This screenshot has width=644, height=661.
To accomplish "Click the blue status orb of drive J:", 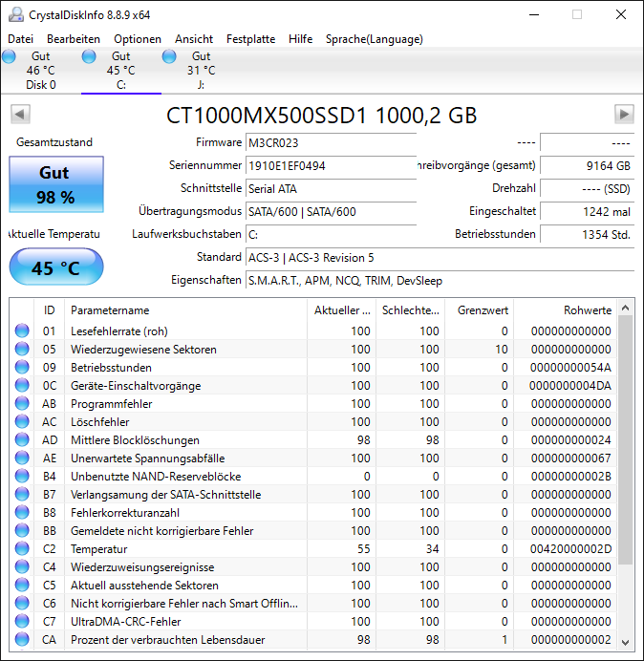I will coord(169,56).
